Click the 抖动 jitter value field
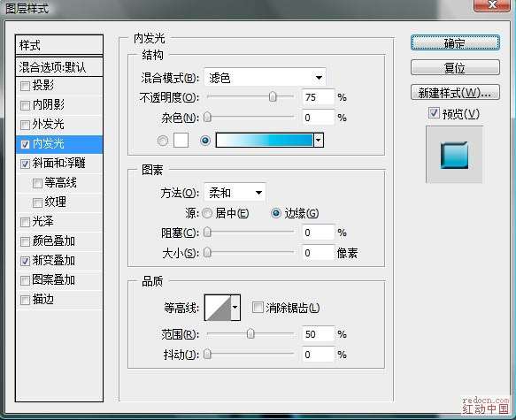The image size is (516, 420). point(318,355)
